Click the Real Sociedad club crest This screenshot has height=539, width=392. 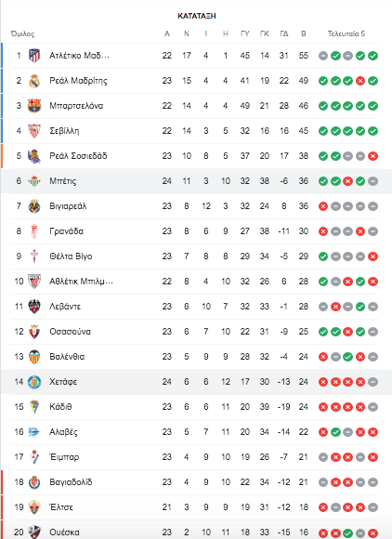pyautogui.click(x=34, y=156)
